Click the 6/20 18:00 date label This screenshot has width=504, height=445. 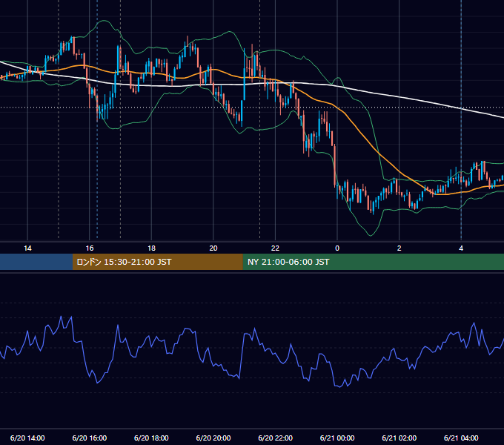click(x=151, y=438)
